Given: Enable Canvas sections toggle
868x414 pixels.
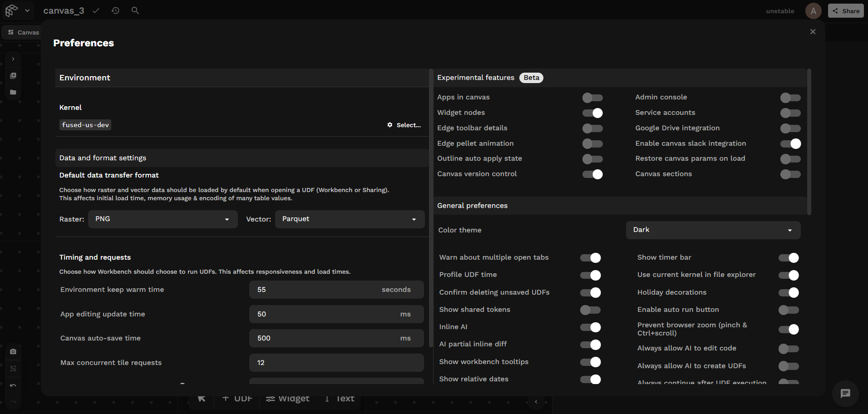Looking at the screenshot, I should (790, 174).
